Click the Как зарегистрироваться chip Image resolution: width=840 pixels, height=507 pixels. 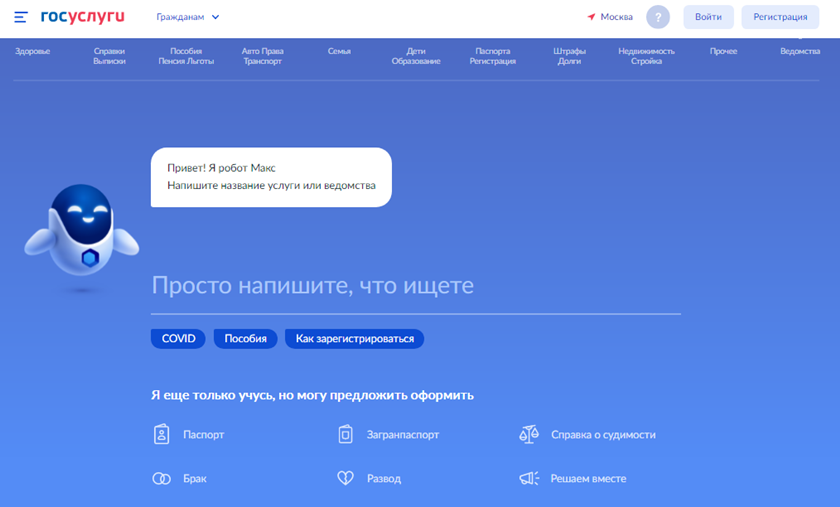(x=354, y=339)
